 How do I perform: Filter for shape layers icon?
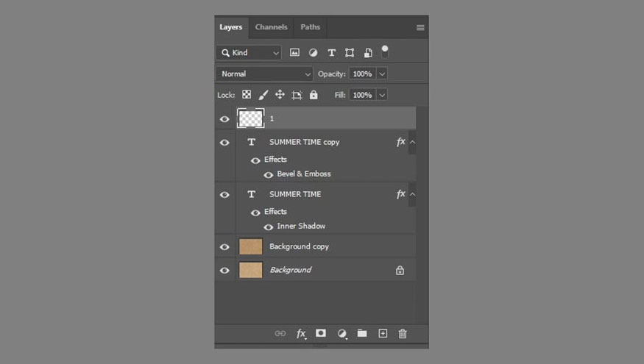(350, 52)
